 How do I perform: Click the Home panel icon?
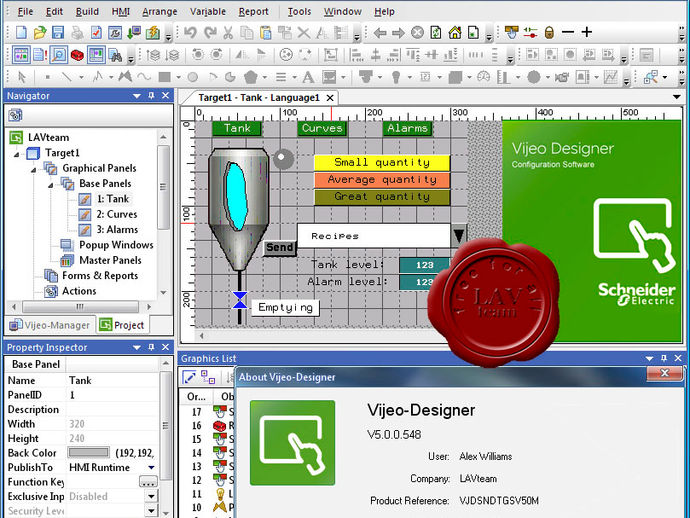point(455,33)
